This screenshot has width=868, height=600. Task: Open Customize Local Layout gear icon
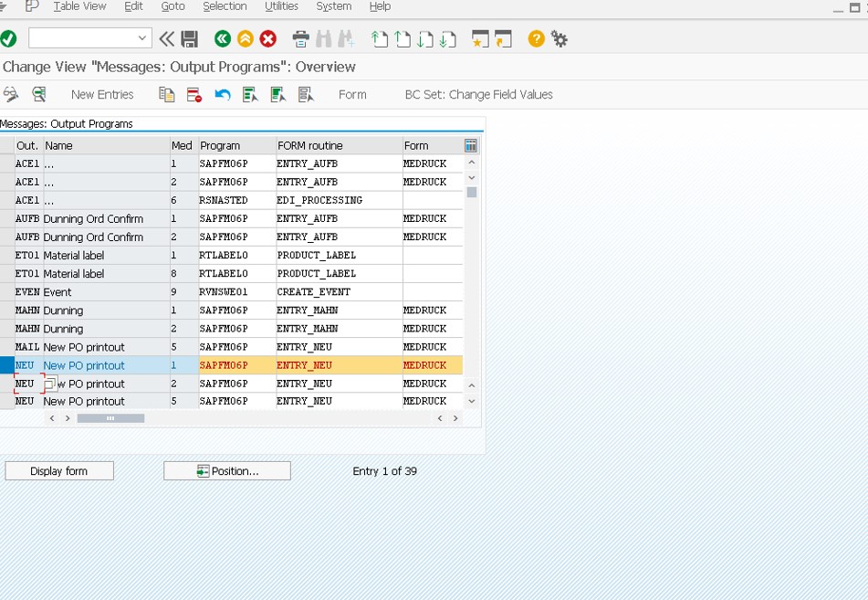pos(559,38)
